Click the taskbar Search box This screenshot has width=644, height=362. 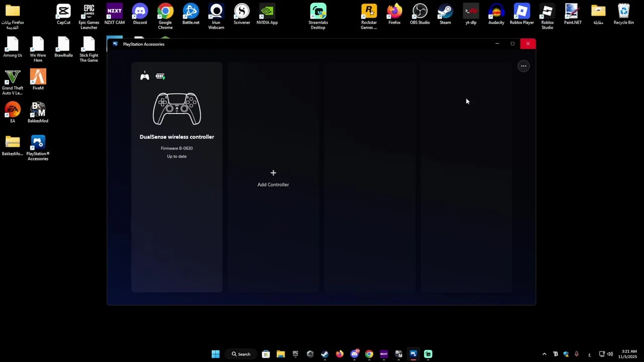pyautogui.click(x=241, y=354)
